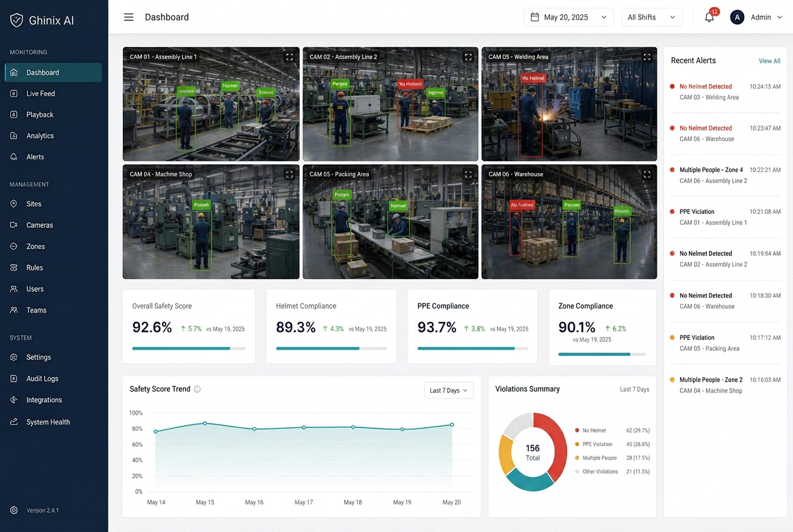
Task: Open the May 20, 2025 date picker
Action: [569, 17]
